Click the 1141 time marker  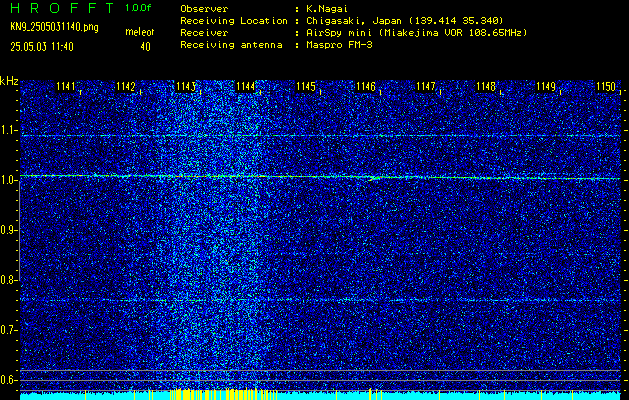click(x=66, y=86)
